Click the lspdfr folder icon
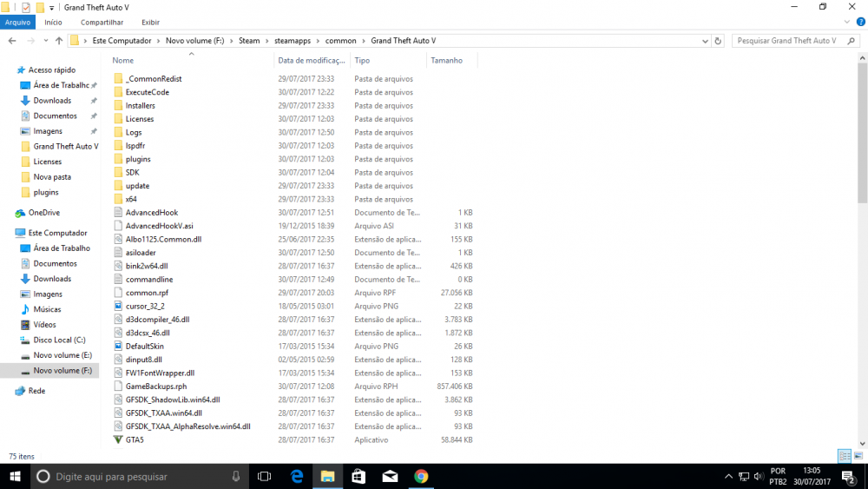Viewport: 868px width, 489px height. [118, 146]
